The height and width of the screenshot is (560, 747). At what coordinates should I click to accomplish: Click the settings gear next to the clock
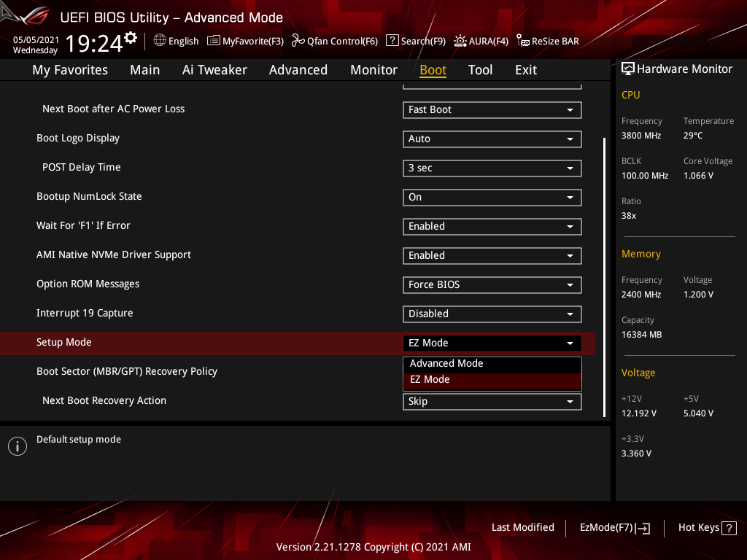[x=131, y=37]
